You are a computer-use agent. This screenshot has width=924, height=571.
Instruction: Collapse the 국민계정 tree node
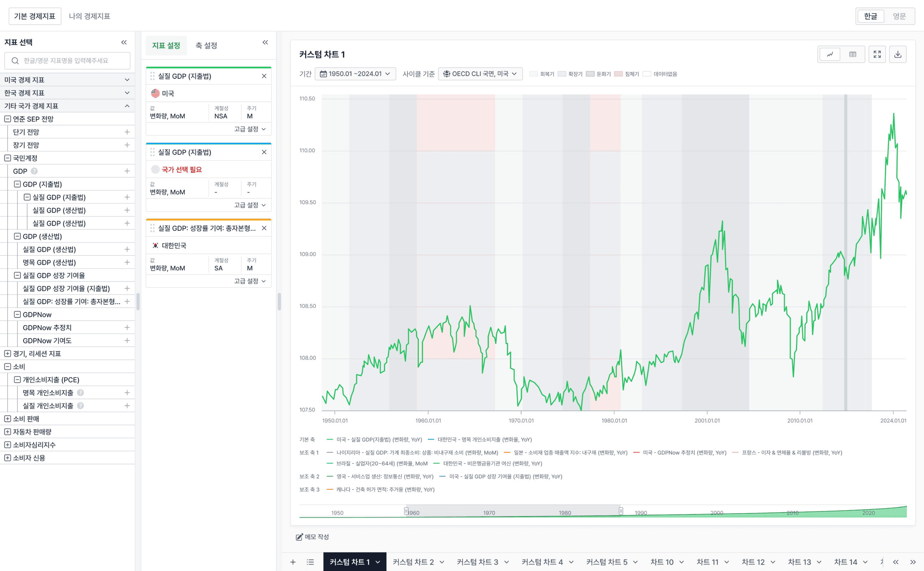pyautogui.click(x=7, y=158)
